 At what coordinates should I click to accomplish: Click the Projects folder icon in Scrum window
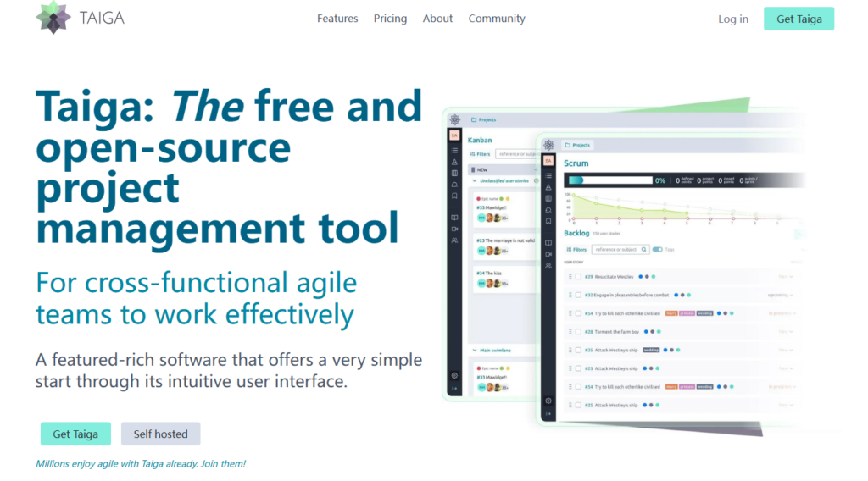coord(568,145)
